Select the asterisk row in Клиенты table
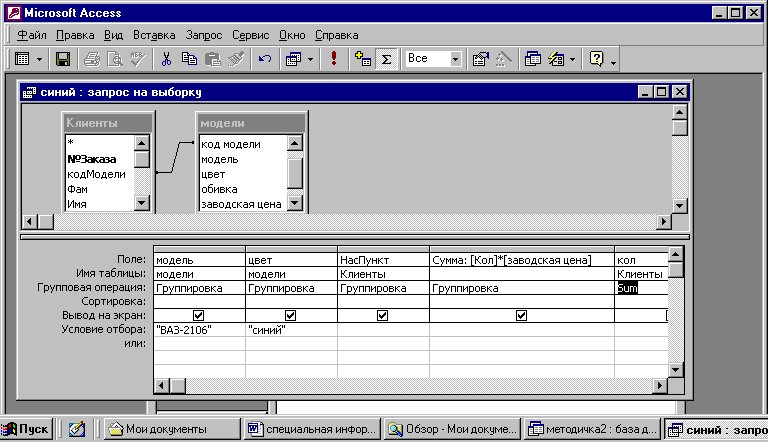This screenshot has width=768, height=442. coord(99,143)
